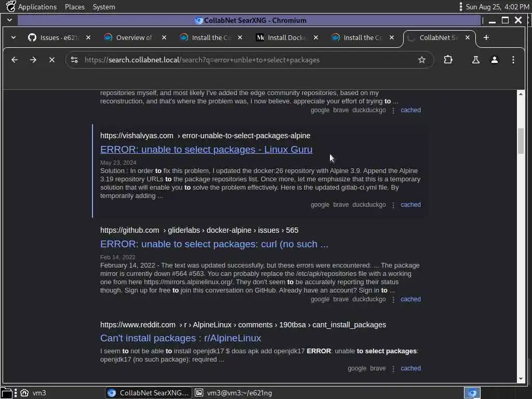The height and width of the screenshot is (399, 532).
Task: Open 'Can't install packages : r/AlpineLinux' result
Action: pyautogui.click(x=180, y=338)
